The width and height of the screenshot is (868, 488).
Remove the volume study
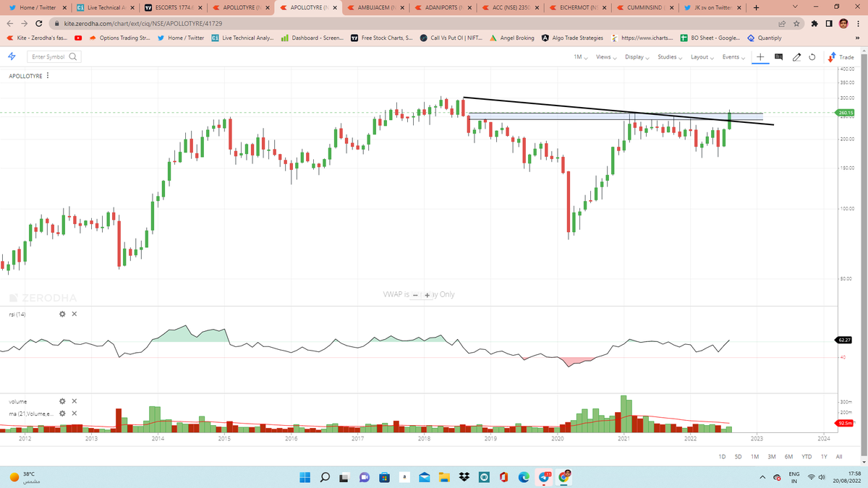click(x=75, y=401)
